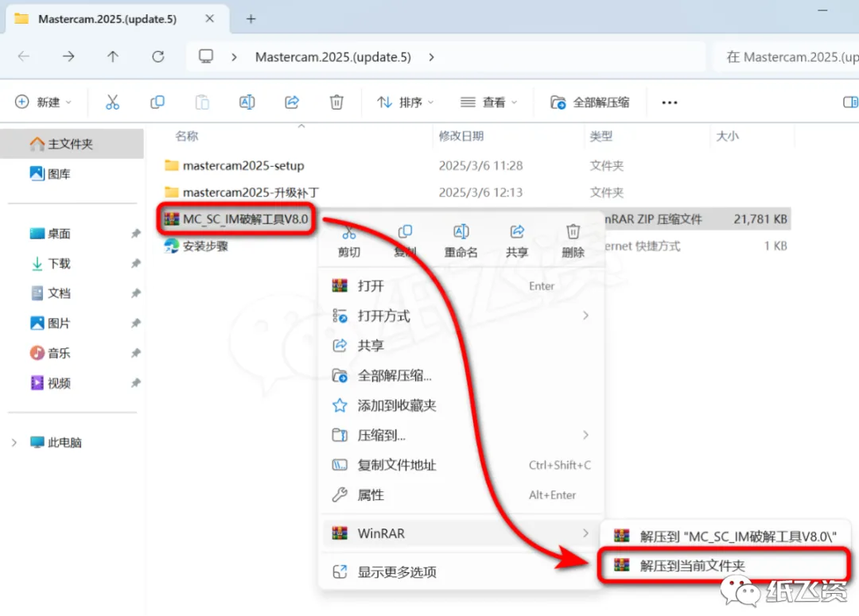
Task: Click chevron after Mastercam.2025.(update.5) in address bar
Action: [x=432, y=57]
